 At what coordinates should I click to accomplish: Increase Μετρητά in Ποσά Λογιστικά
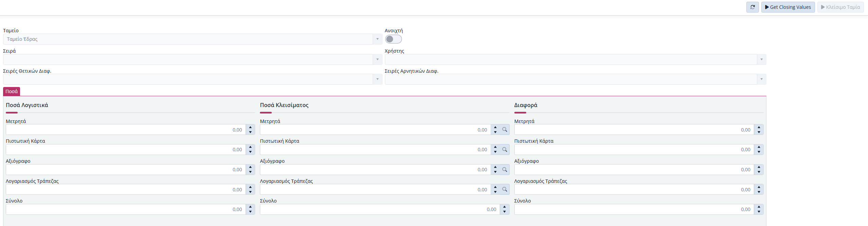[x=250, y=127]
